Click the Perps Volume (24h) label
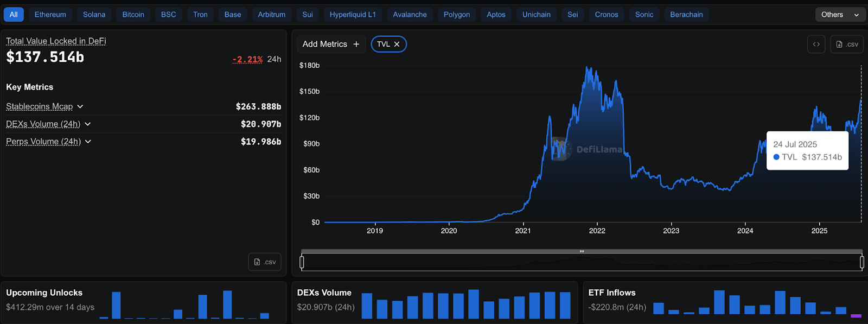 click(43, 142)
